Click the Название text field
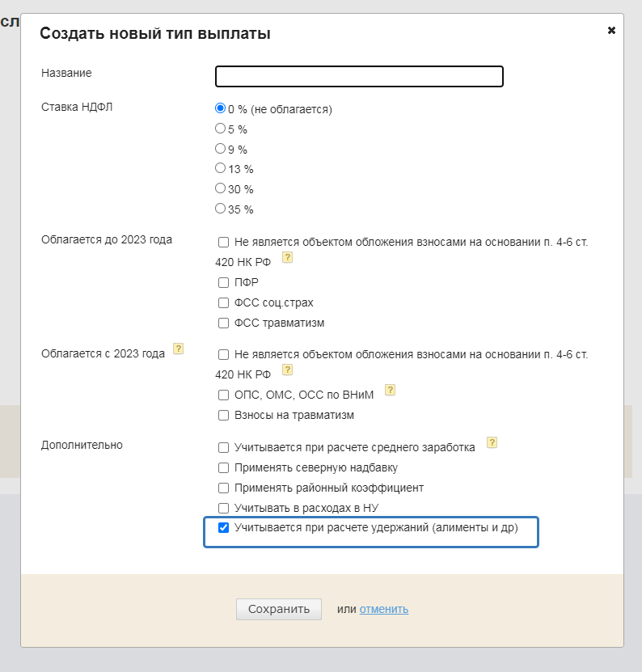The image size is (642, 672). pyautogui.click(x=359, y=76)
